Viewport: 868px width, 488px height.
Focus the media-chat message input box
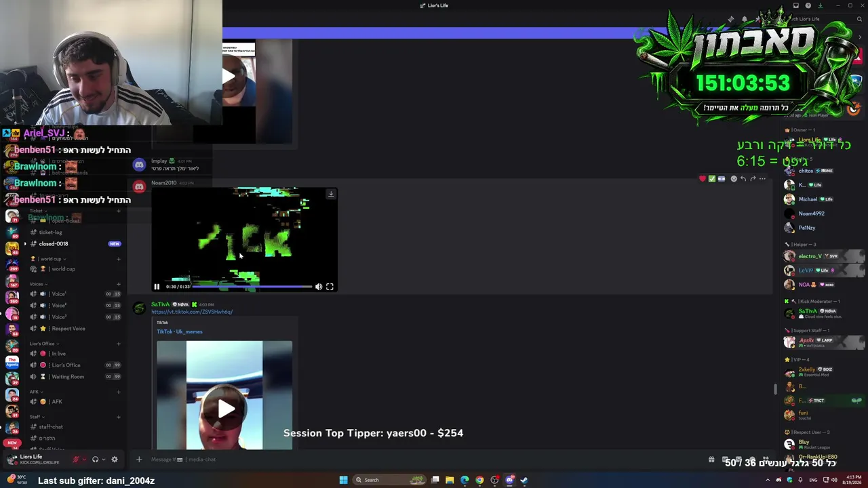[424, 460]
